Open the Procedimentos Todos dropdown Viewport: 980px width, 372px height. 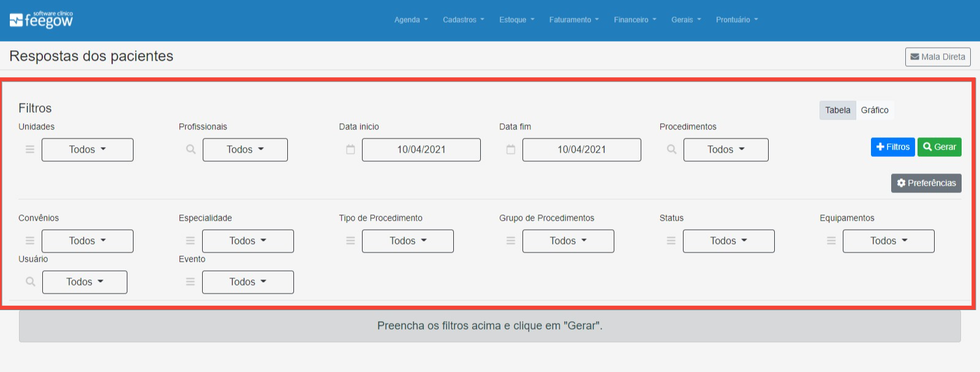click(726, 150)
